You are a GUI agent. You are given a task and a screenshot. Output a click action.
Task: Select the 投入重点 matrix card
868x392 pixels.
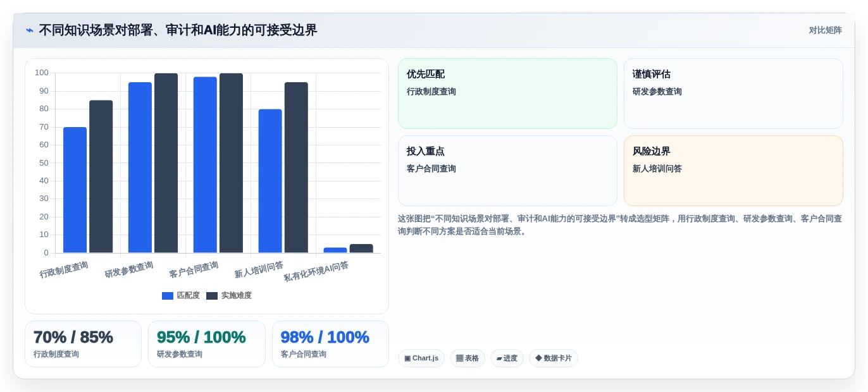coord(507,171)
